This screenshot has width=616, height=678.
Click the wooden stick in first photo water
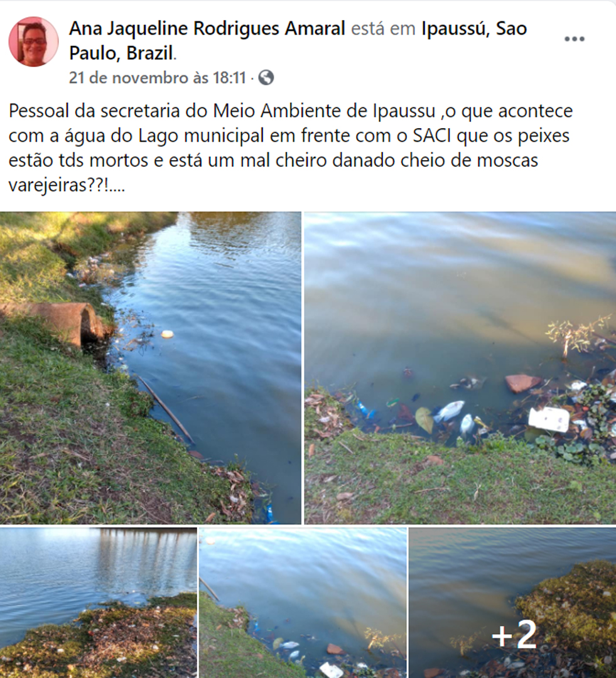165,409
